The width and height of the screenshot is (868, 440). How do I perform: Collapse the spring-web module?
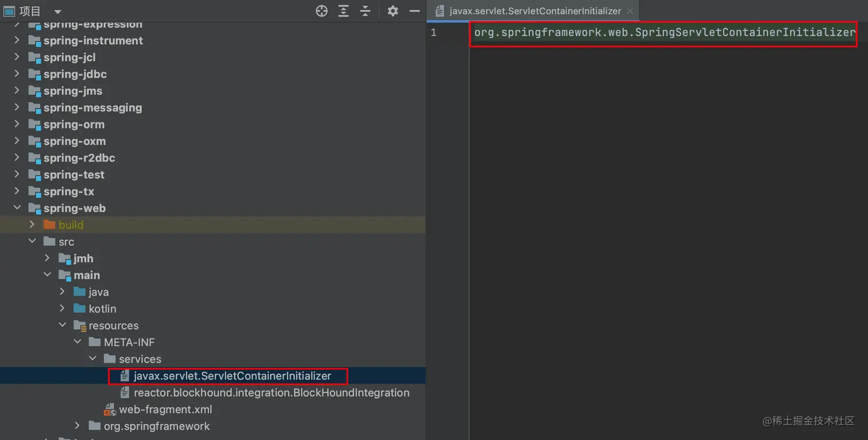[x=17, y=207]
